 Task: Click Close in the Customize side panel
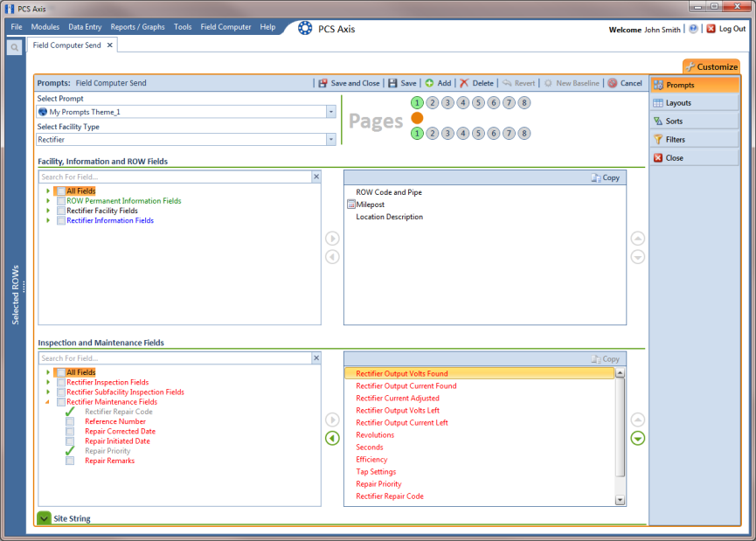[694, 157]
